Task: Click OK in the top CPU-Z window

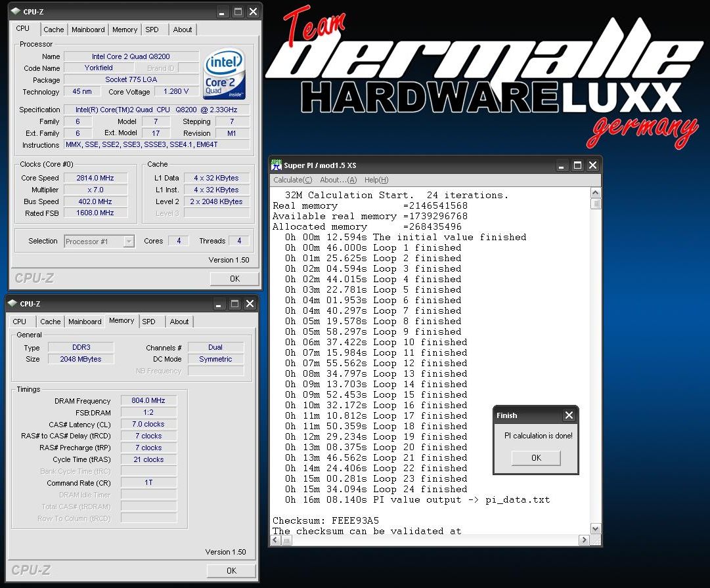Action: pos(234,279)
